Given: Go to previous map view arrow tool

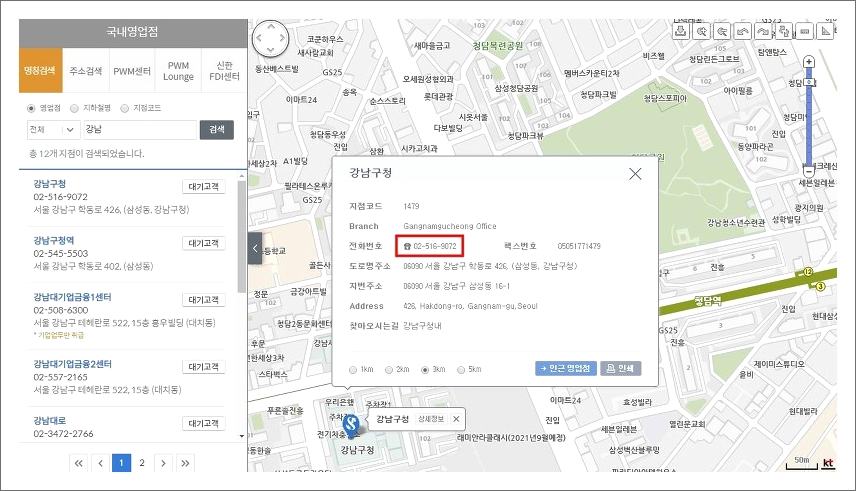Looking at the screenshot, I should (x=742, y=31).
